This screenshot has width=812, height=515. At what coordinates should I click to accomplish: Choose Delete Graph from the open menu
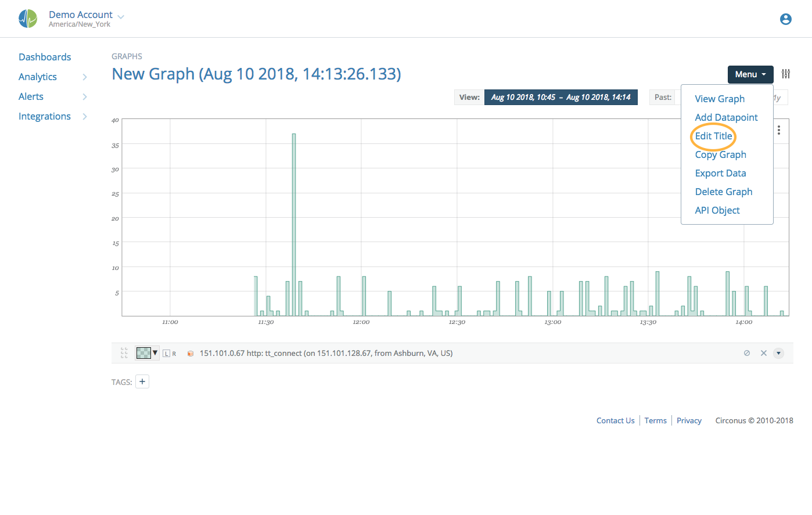pos(724,191)
